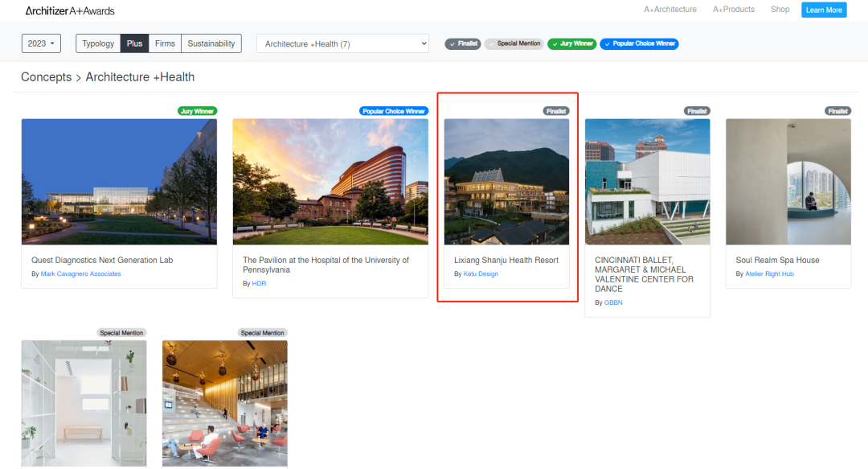Open the Quest Diagnostics Next Generation Lab image
Image resolution: width=868 pixels, height=469 pixels.
[x=119, y=182]
